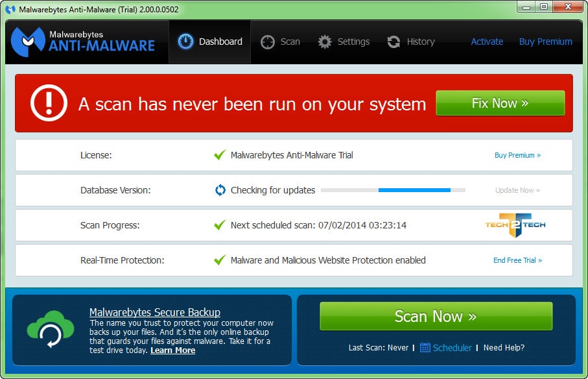Click 'Checking for updates' status text

[x=273, y=190]
